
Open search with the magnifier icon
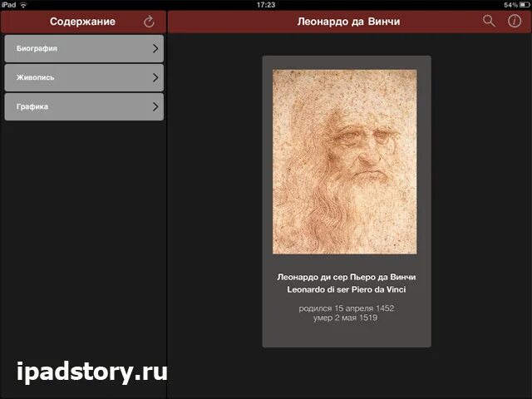(489, 21)
